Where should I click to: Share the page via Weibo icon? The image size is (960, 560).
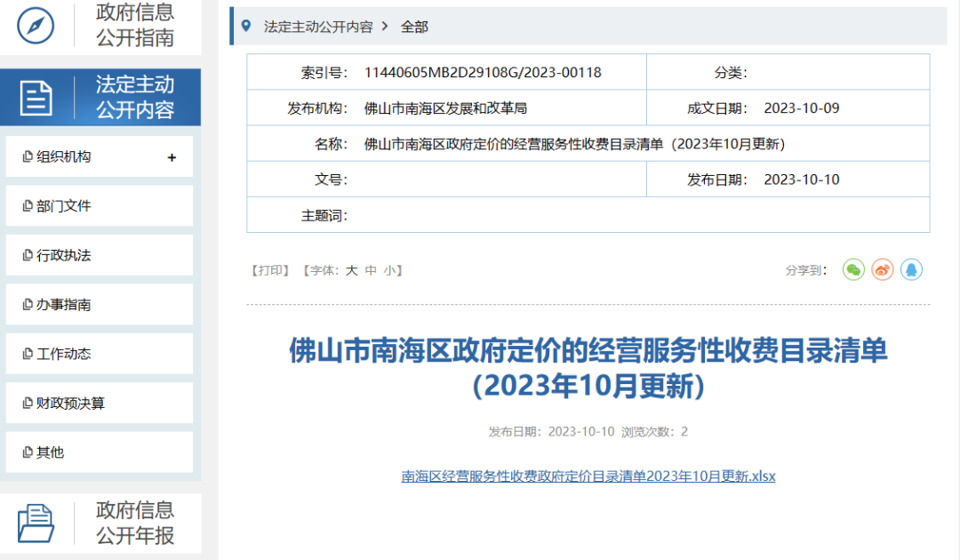click(882, 270)
